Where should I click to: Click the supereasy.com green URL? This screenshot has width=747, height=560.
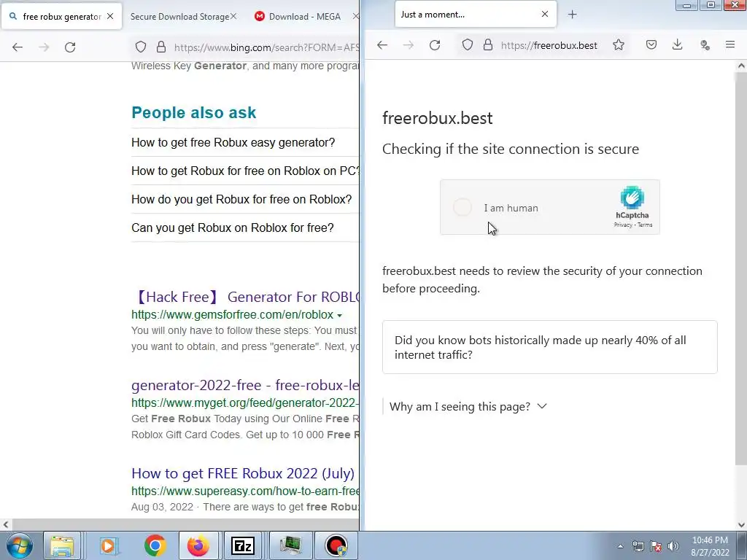(245, 491)
